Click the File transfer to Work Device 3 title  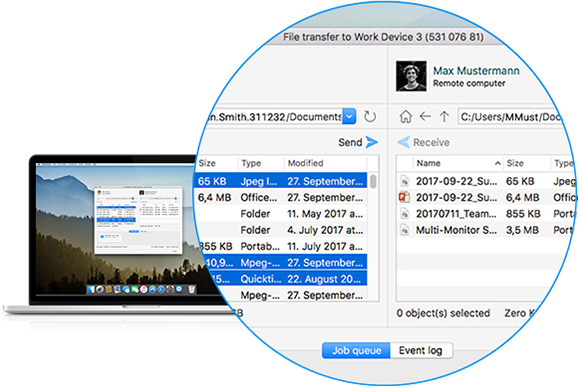(383, 37)
